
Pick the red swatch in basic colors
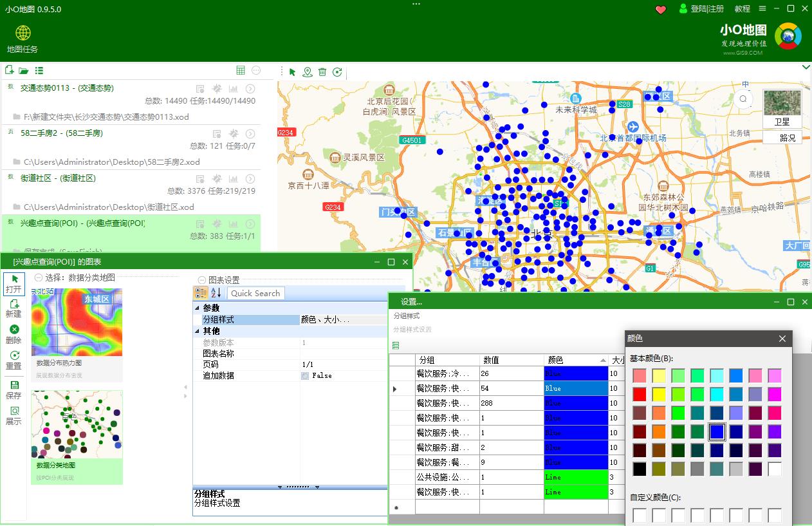(640, 394)
